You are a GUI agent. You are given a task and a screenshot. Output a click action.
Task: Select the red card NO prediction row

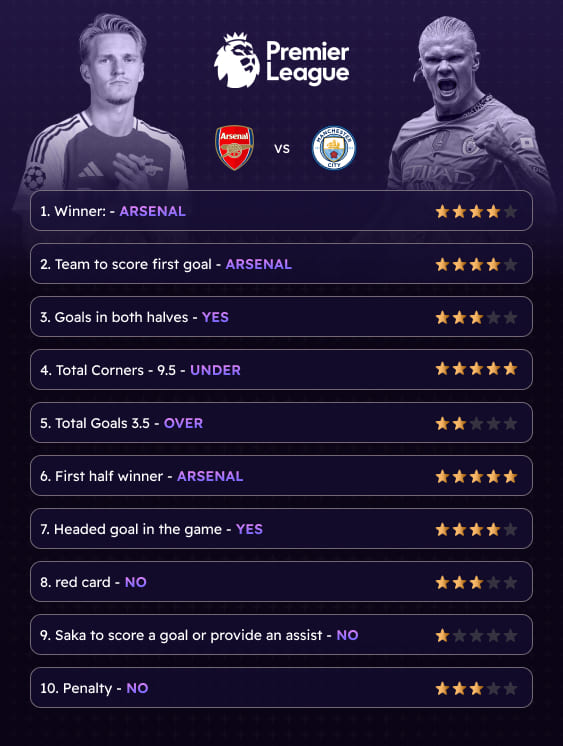[x=281, y=582]
